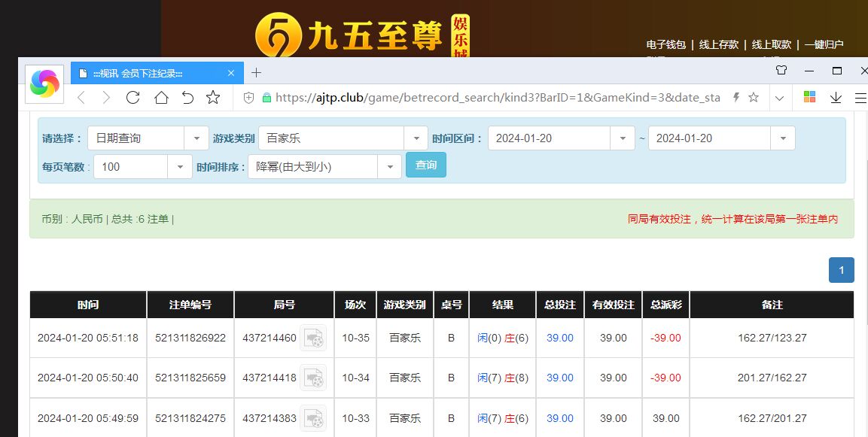Open the 每页笔数 100 dropdown
The height and width of the screenshot is (437, 868).
[180, 167]
